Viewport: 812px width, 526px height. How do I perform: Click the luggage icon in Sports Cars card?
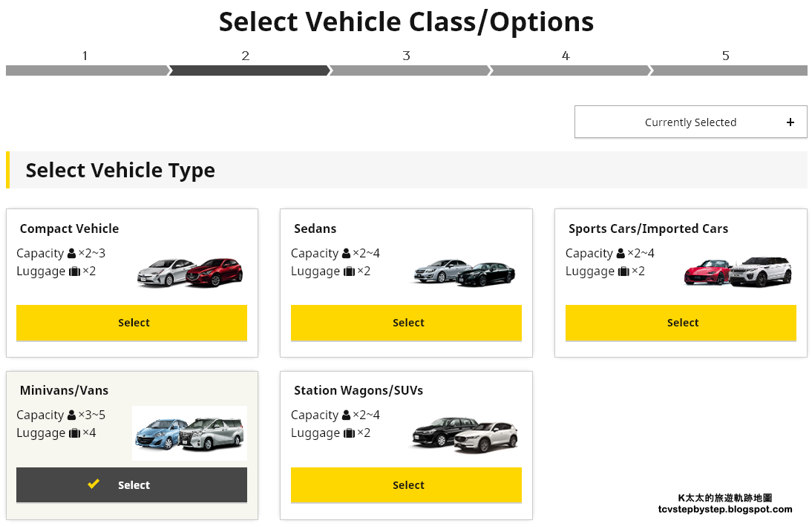(x=623, y=272)
